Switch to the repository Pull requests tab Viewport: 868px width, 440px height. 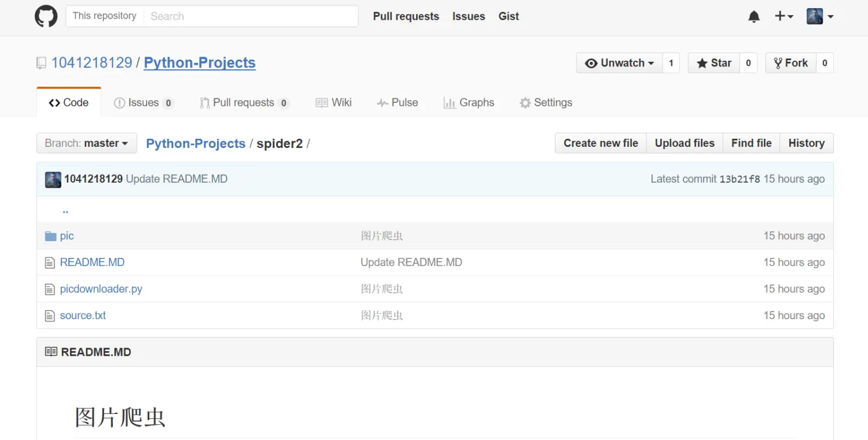pos(244,102)
